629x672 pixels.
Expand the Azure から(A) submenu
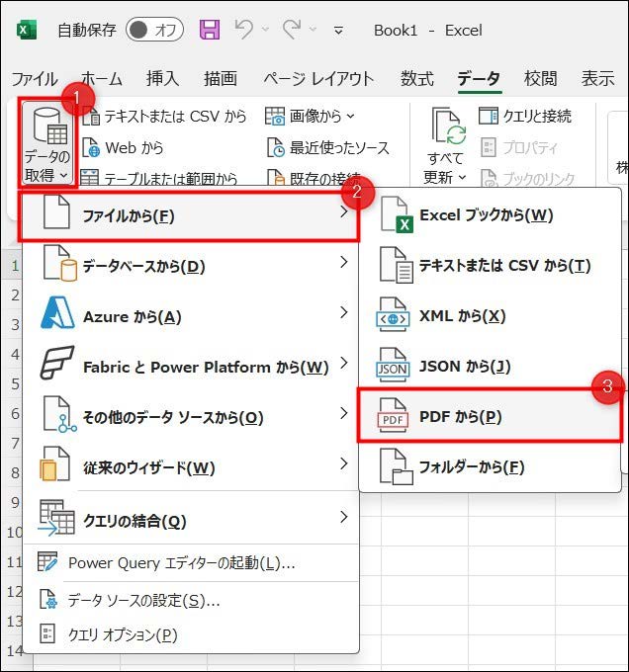[x=188, y=316]
